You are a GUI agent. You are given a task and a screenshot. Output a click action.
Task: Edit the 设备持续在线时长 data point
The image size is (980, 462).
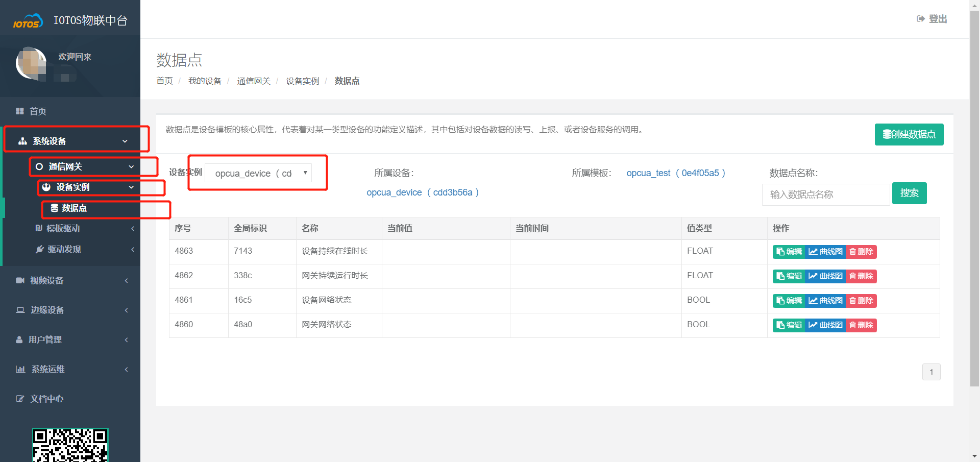(789, 252)
